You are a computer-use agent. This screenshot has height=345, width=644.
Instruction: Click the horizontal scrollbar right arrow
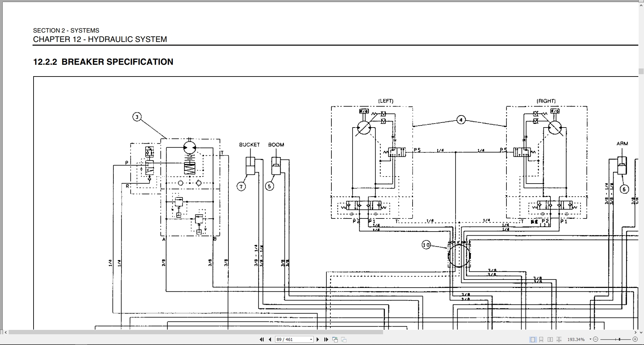[x=635, y=332]
